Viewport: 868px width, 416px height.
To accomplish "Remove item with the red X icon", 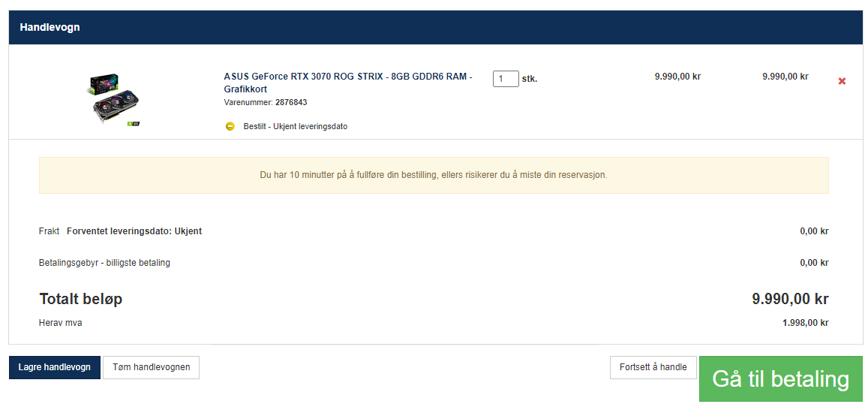I will (x=842, y=81).
